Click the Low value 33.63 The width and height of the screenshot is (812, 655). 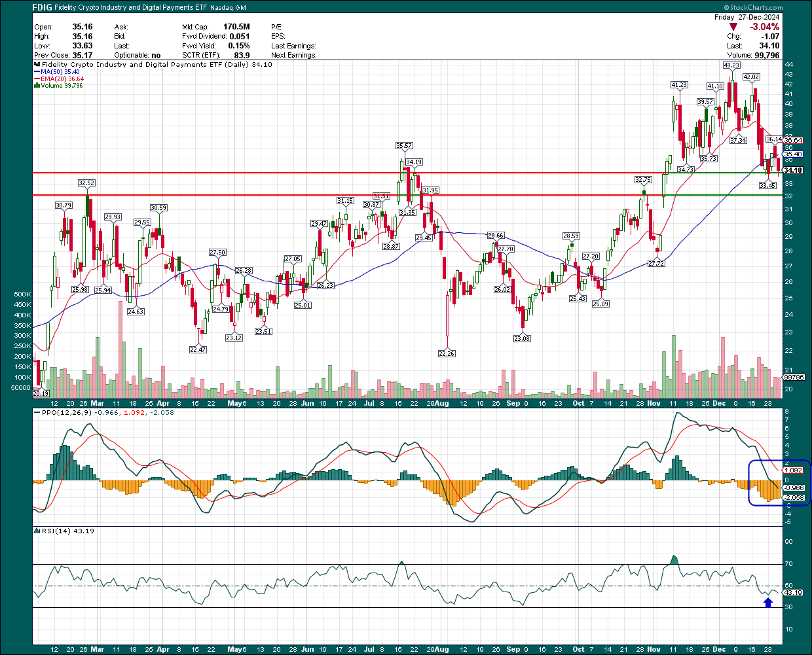(82, 46)
